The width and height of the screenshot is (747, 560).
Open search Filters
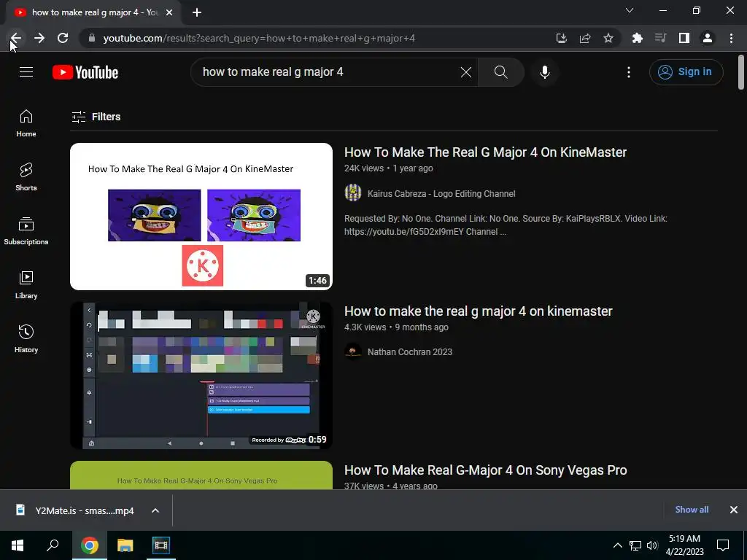(x=96, y=117)
